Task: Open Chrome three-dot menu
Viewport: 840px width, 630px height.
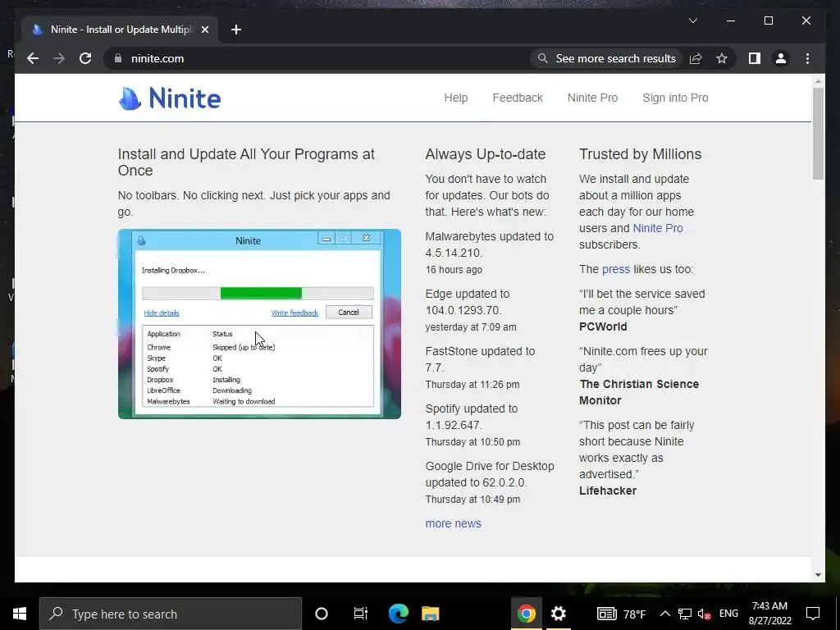Action: pyautogui.click(x=807, y=58)
